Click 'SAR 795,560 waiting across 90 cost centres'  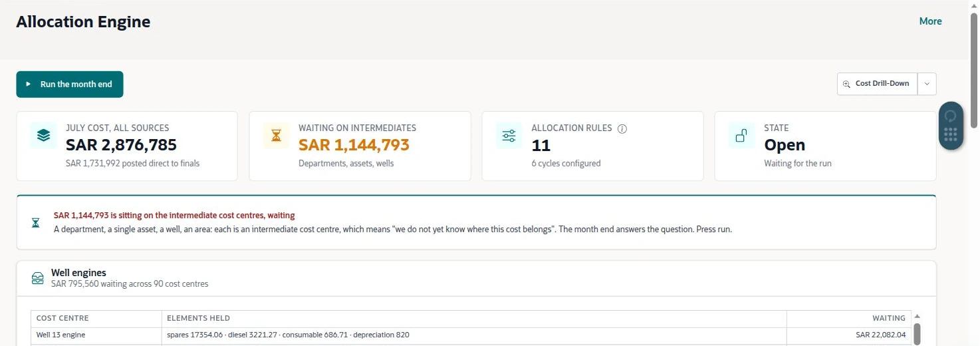[x=130, y=284]
